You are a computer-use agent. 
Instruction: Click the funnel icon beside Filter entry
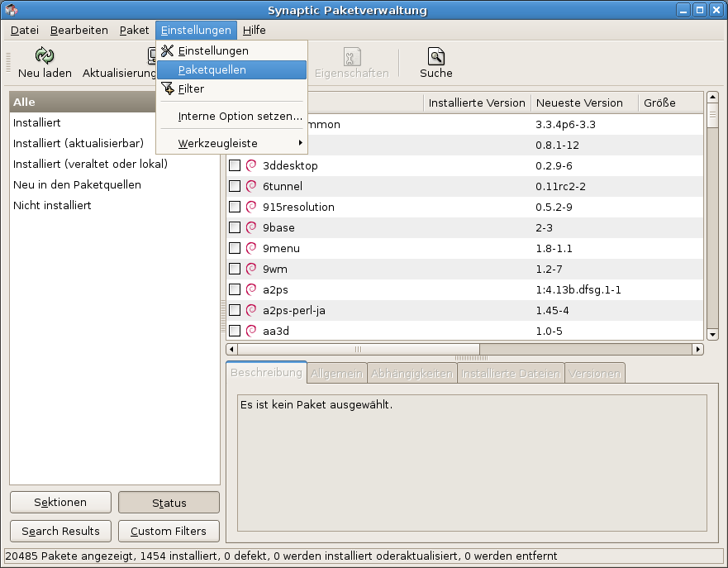coord(167,88)
